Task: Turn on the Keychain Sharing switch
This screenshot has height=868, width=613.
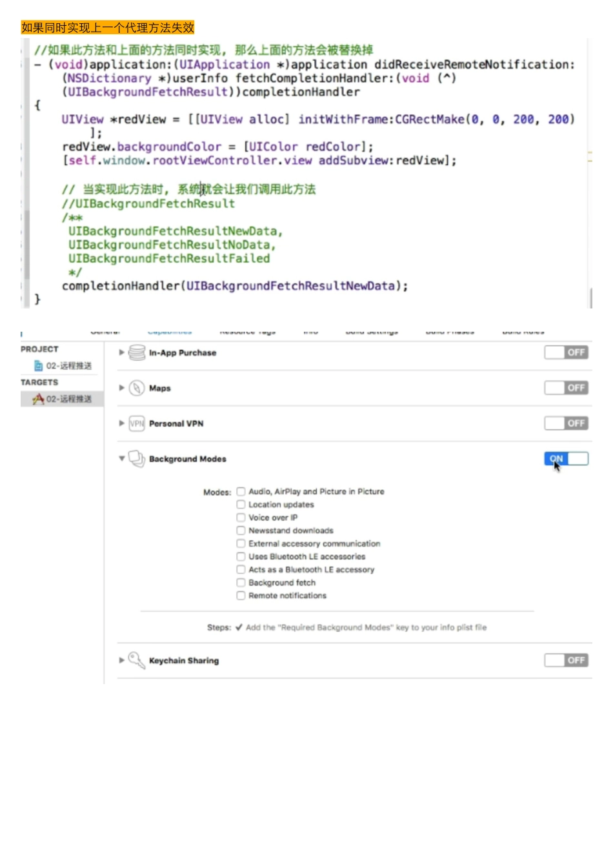Action: pos(566,660)
